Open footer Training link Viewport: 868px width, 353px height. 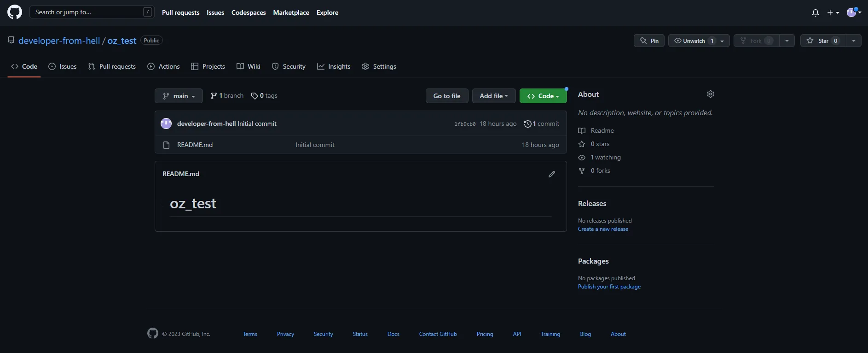click(x=550, y=334)
